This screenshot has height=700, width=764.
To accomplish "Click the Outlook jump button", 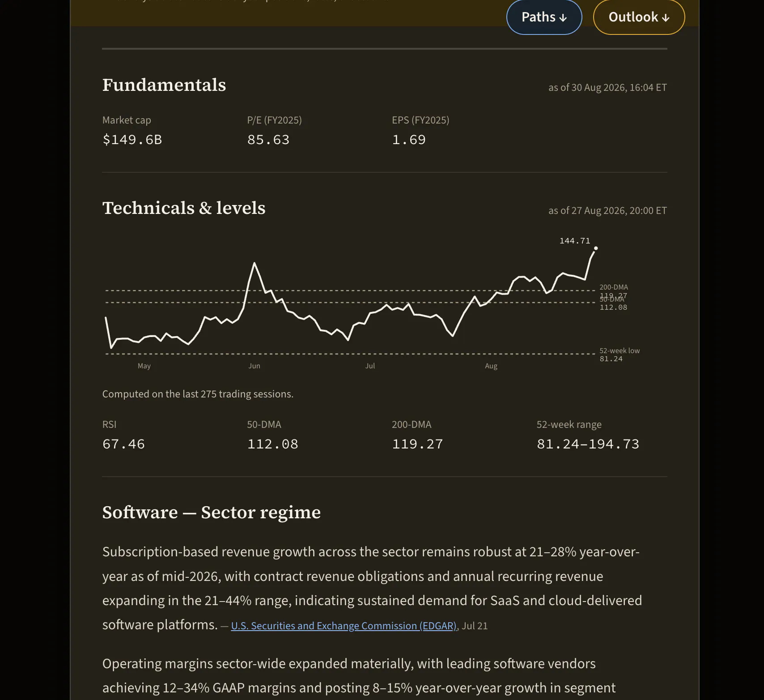I will (639, 17).
